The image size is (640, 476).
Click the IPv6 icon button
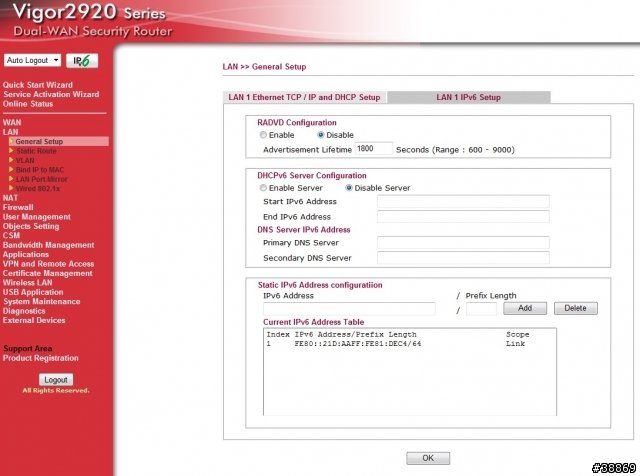[82, 61]
